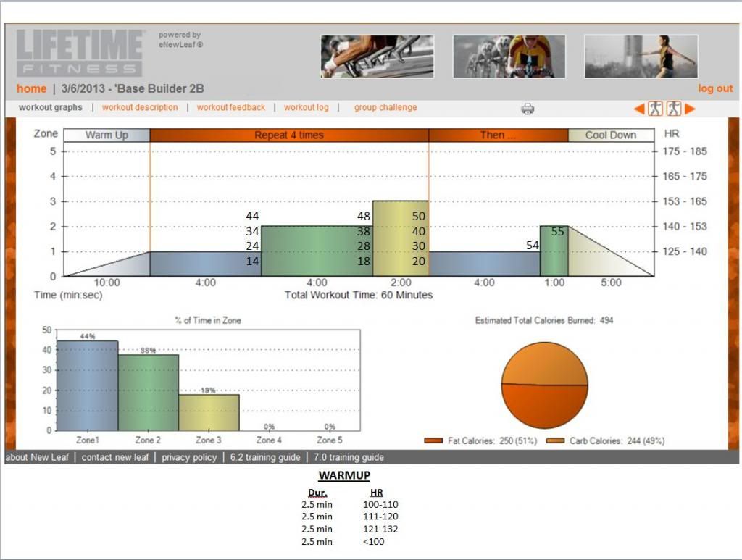Image resolution: width=742 pixels, height=560 pixels.
Task: Select the second walking figure icon
Action: pos(673,109)
